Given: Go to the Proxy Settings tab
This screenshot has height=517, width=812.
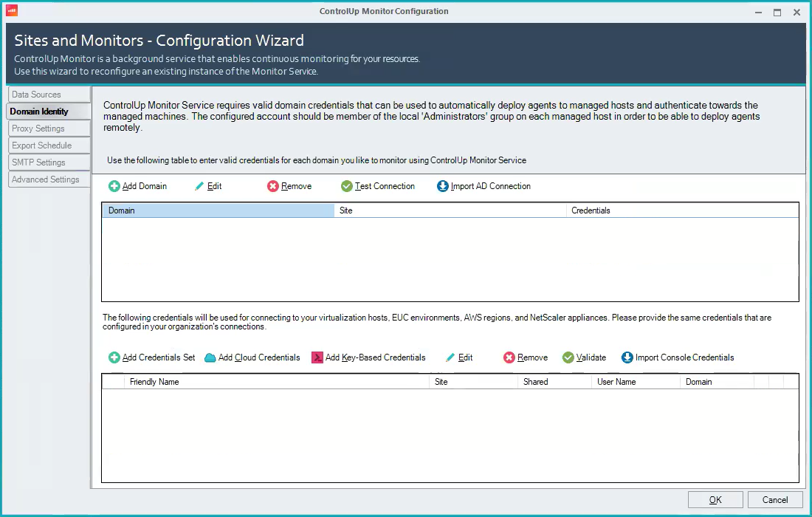Looking at the screenshot, I should pyautogui.click(x=49, y=129).
